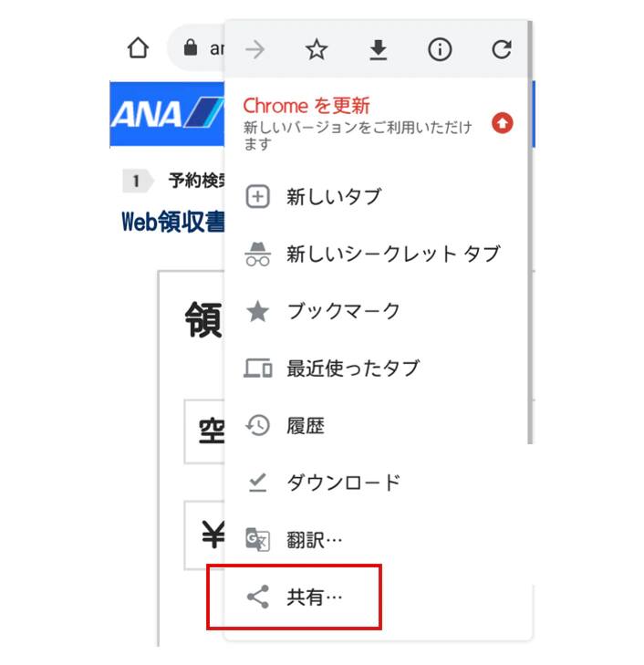
Task: Tap the forward arrow icon
Action: pos(254,50)
